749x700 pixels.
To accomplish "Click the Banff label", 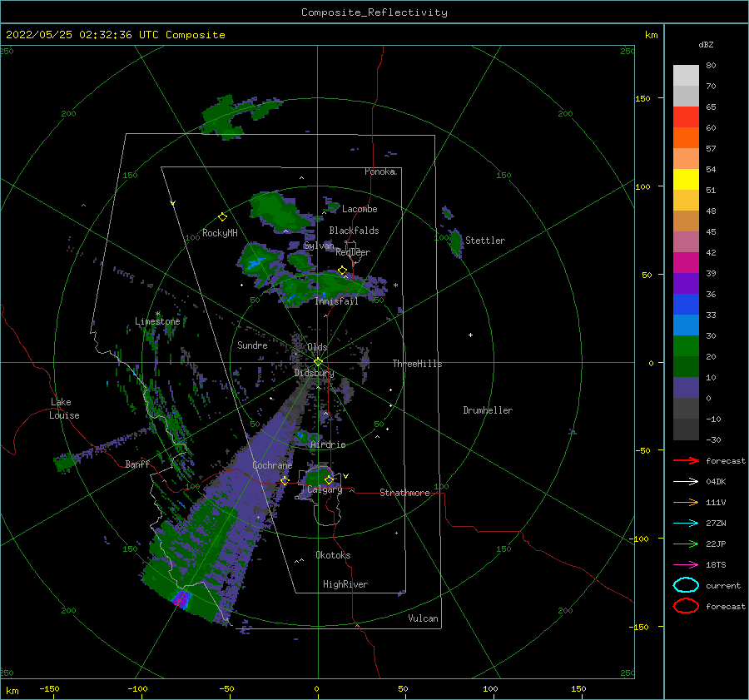I will pyautogui.click(x=137, y=464).
